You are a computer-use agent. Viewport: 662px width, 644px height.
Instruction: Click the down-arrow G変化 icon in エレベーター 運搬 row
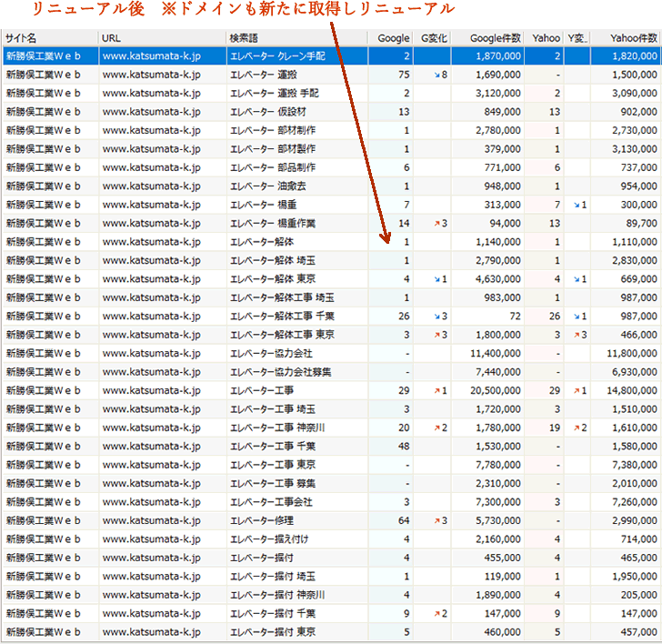[x=437, y=75]
